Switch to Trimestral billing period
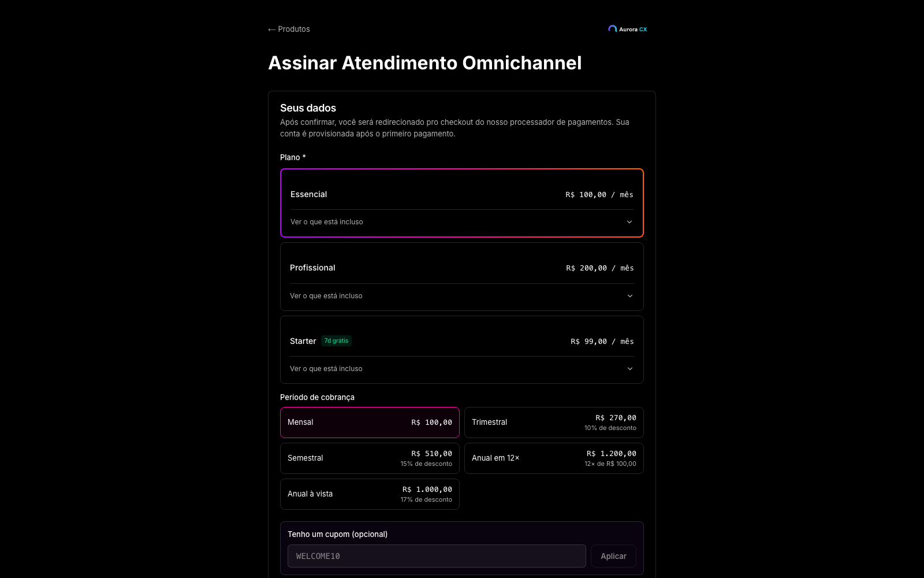 tap(554, 423)
